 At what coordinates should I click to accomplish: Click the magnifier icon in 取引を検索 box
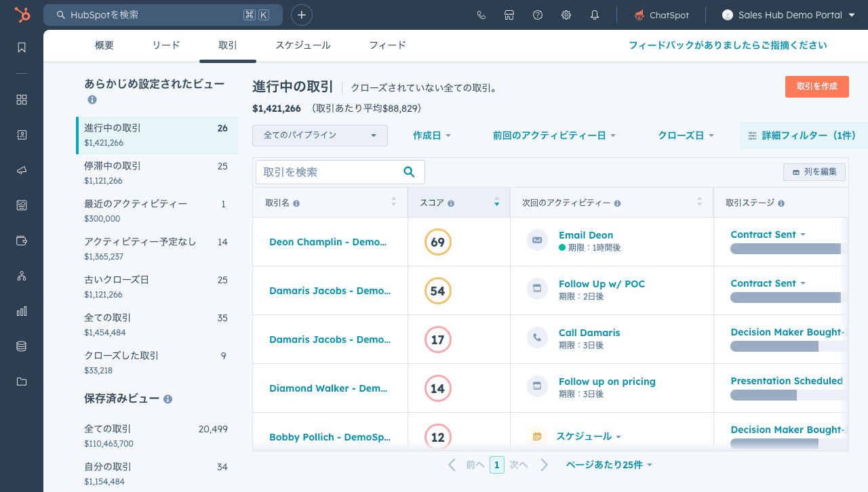coord(409,172)
